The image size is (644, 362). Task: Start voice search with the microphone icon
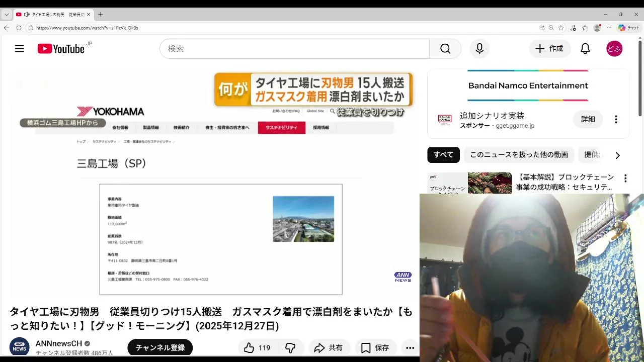tap(479, 49)
